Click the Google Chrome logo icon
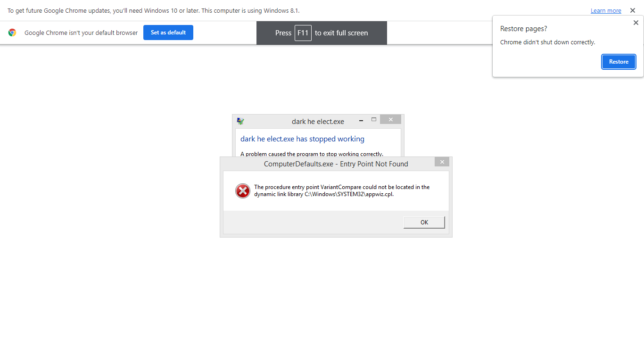Image resolution: width=644 pixels, height=362 pixels. 12,33
